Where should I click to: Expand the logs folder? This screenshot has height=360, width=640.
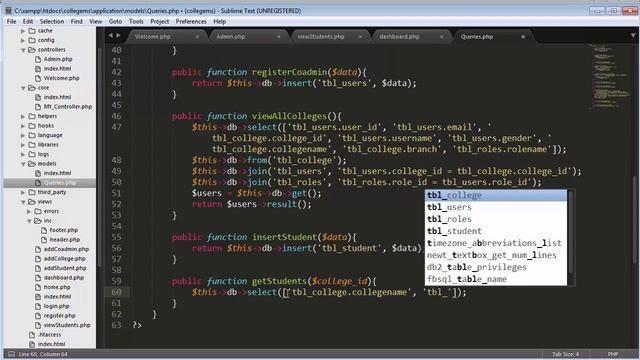click(x=23, y=154)
